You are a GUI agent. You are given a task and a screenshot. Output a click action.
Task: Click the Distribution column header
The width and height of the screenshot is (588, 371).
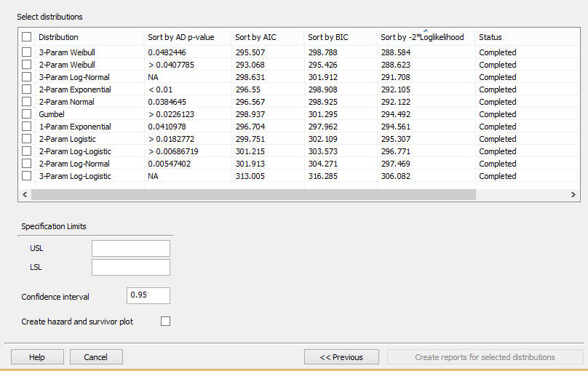pos(58,37)
